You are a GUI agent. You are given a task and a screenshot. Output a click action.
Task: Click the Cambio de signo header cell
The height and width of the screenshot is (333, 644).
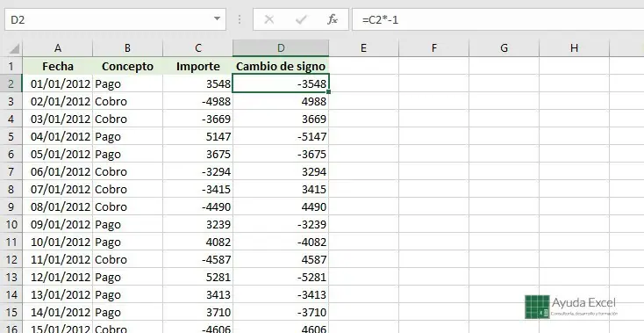281,66
